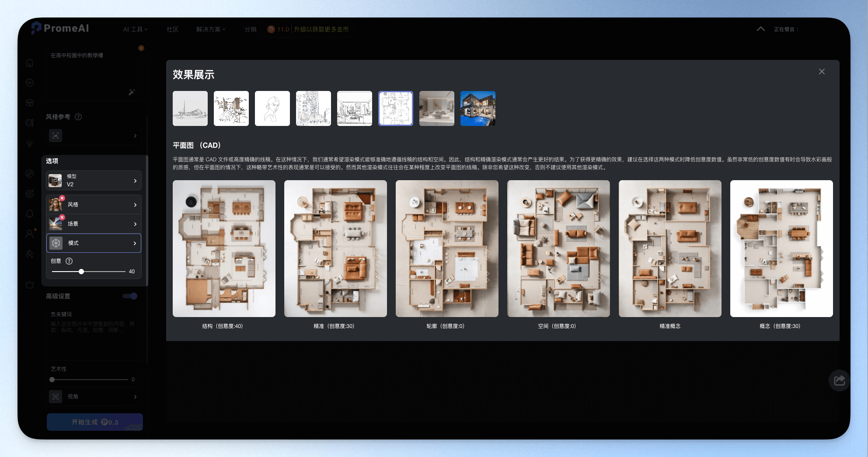868x457 pixels.
Task: Click the notification bell in sidebar
Action: click(30, 213)
